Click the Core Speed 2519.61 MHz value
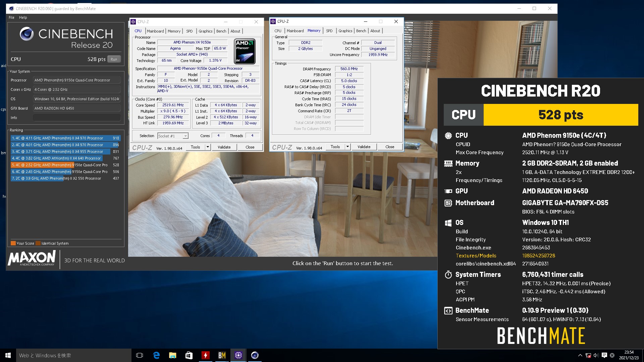 pos(173,105)
